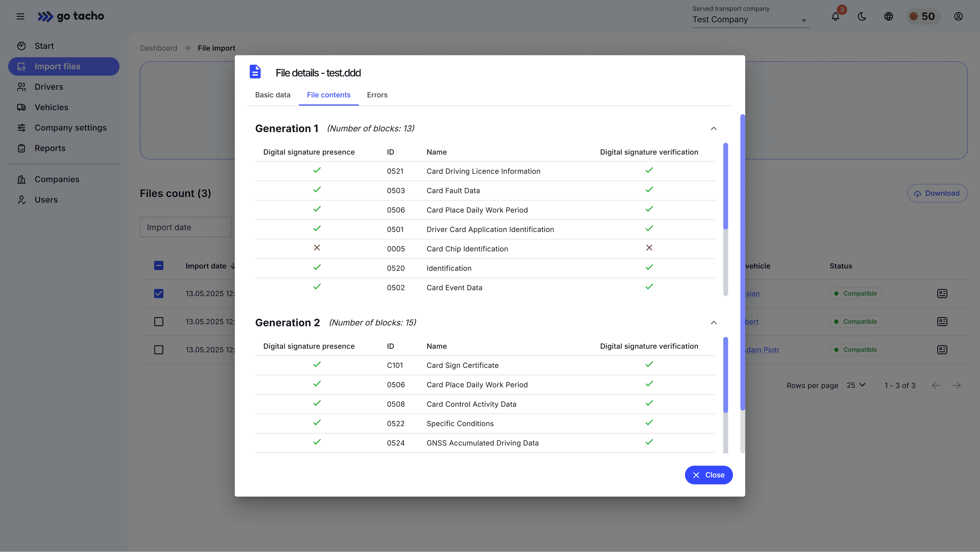Open user account profile icon
Image resolution: width=980 pixels, height=552 pixels.
(x=958, y=16)
